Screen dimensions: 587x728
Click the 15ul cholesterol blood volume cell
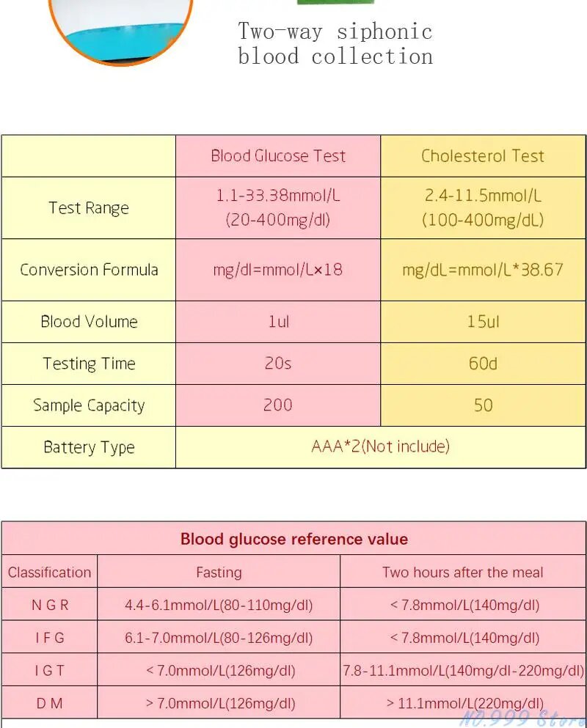pyautogui.click(x=483, y=322)
